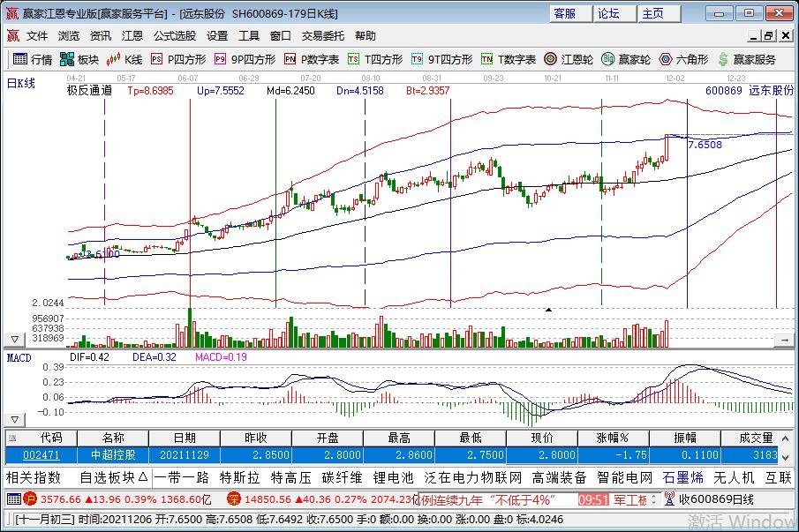Open the 文件 menu
The width and height of the screenshot is (799, 532).
[37, 35]
